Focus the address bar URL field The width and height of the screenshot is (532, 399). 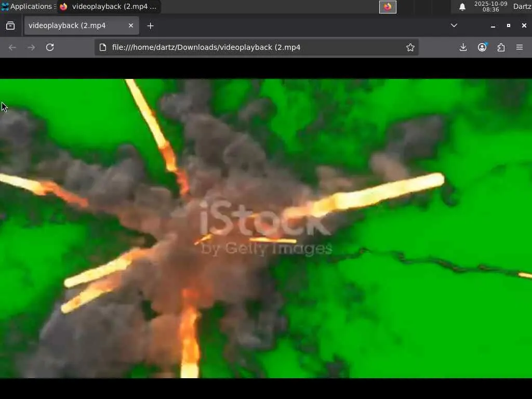(256, 47)
